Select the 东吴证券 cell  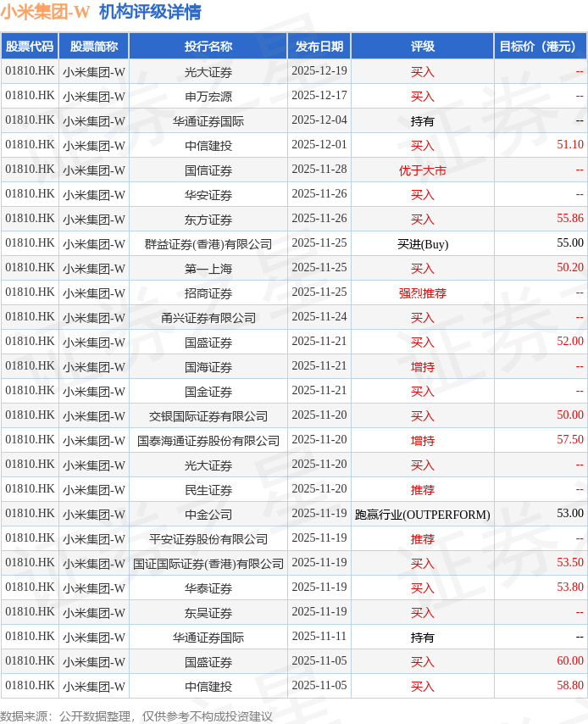click(208, 613)
